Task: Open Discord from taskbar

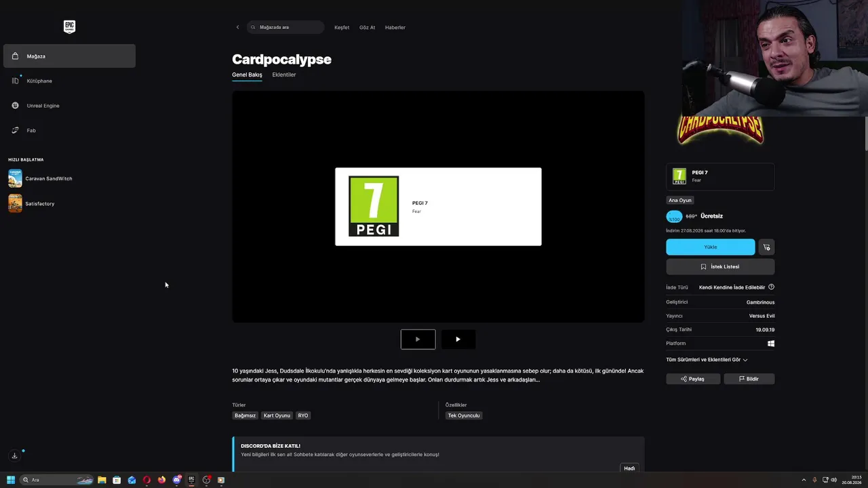Action: click(177, 480)
